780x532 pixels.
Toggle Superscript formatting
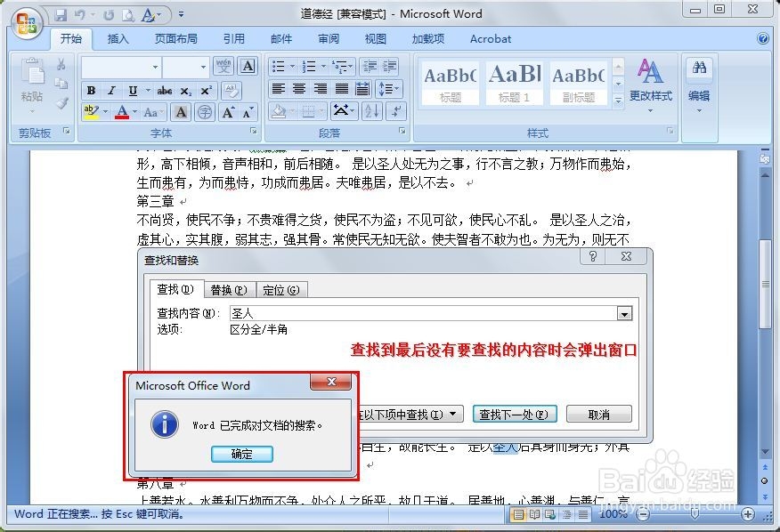pos(206,91)
